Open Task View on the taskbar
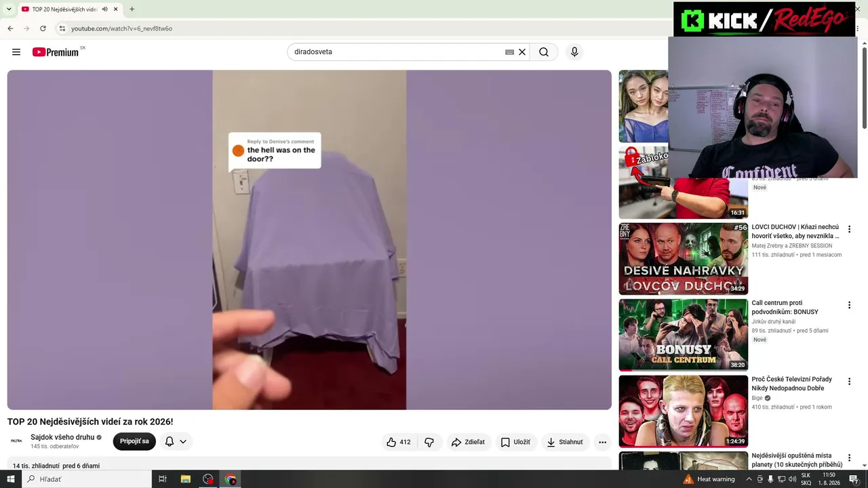The image size is (868, 488). point(163,479)
